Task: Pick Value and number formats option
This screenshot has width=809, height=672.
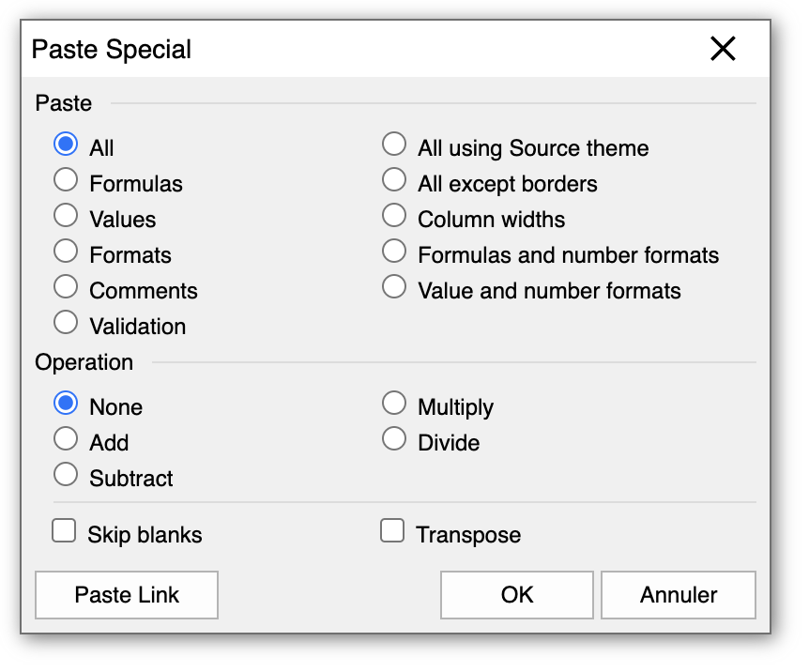Action: pos(394,287)
